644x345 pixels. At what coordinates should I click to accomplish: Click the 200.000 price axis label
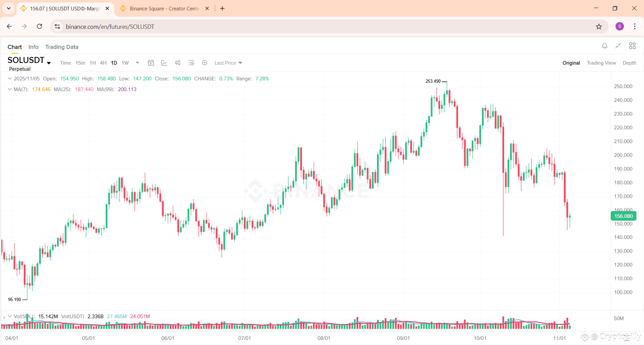(623, 155)
